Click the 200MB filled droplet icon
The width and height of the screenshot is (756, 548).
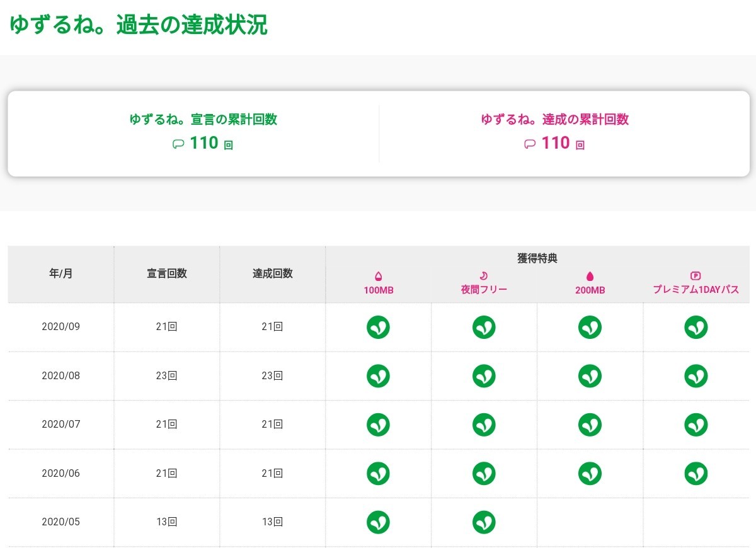(x=590, y=276)
